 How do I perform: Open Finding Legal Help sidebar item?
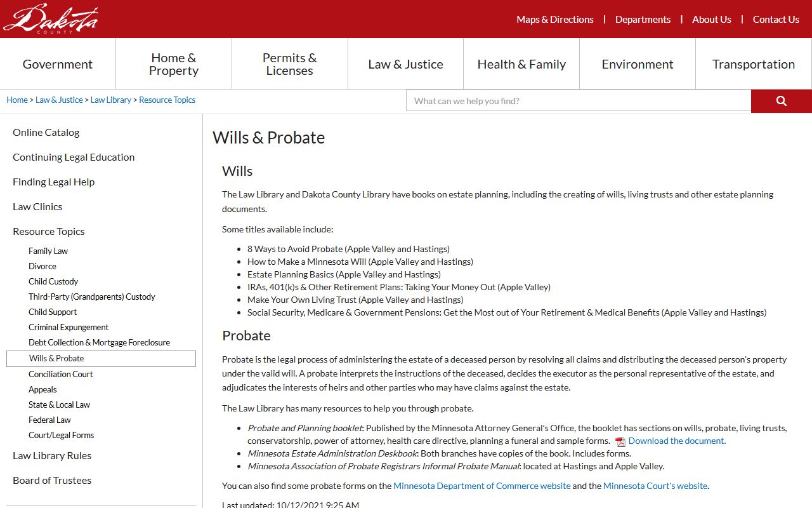(54, 182)
